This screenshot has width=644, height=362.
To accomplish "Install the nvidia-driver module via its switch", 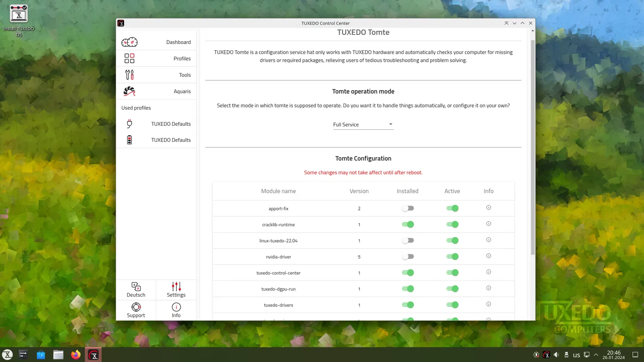I will [408, 257].
